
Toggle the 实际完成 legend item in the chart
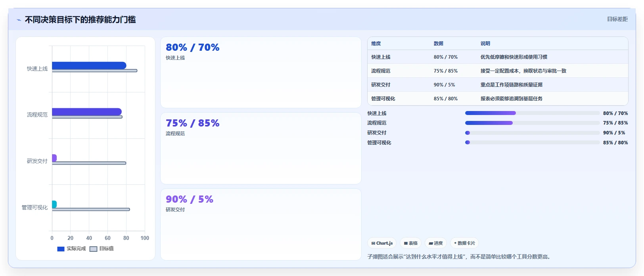(x=72, y=249)
